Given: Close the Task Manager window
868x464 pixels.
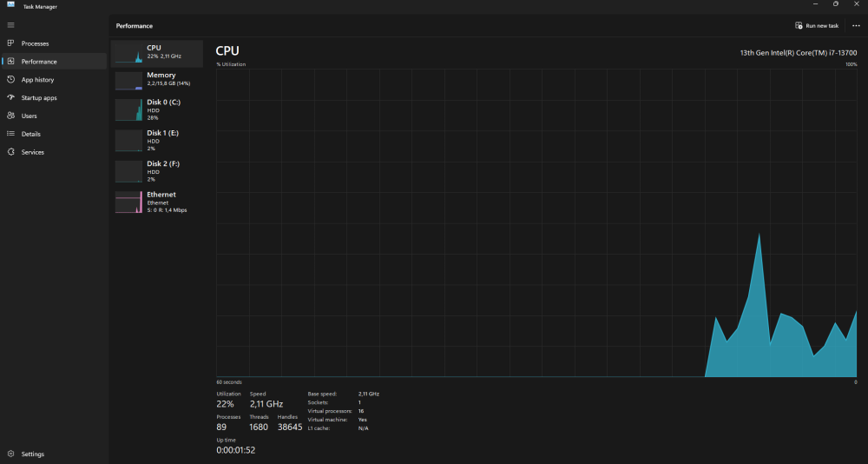Looking at the screenshot, I should click(857, 3).
